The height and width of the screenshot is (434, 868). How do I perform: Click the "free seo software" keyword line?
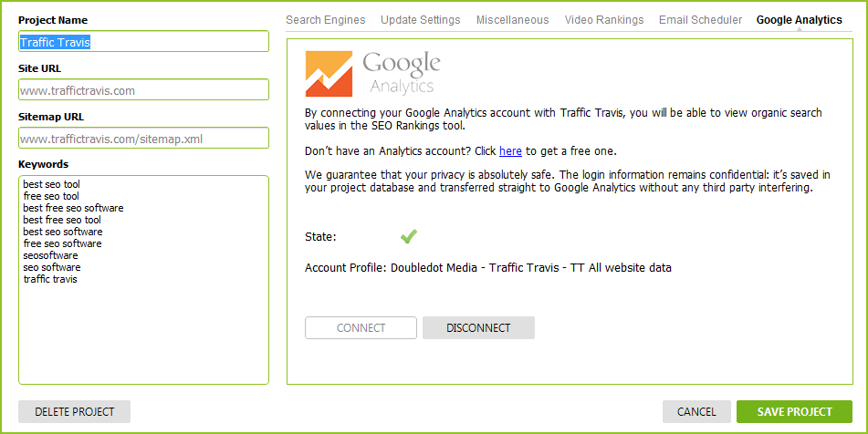[x=63, y=243]
